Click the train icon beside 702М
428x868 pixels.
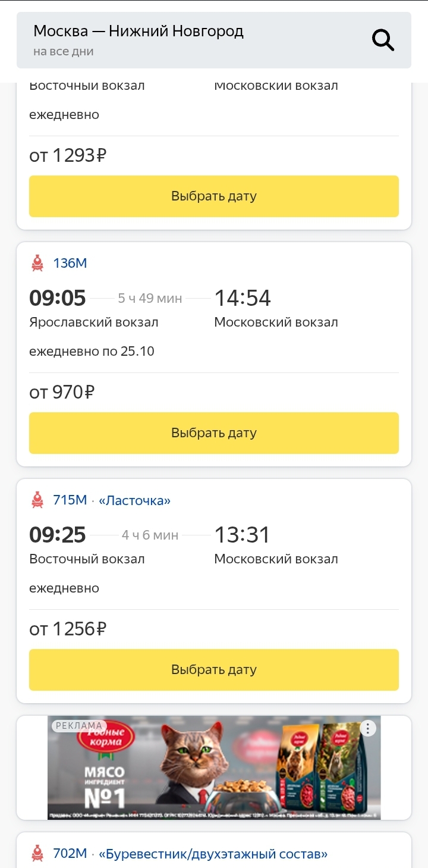pos(37,854)
